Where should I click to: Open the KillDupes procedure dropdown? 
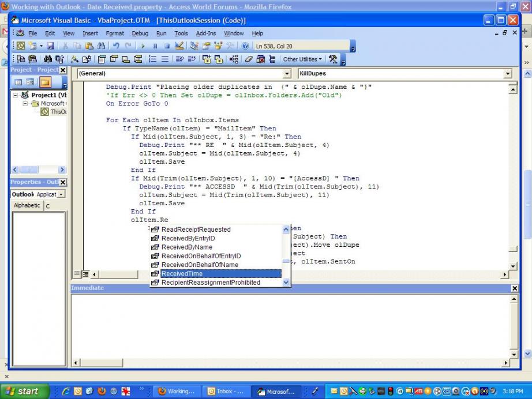tap(508, 74)
